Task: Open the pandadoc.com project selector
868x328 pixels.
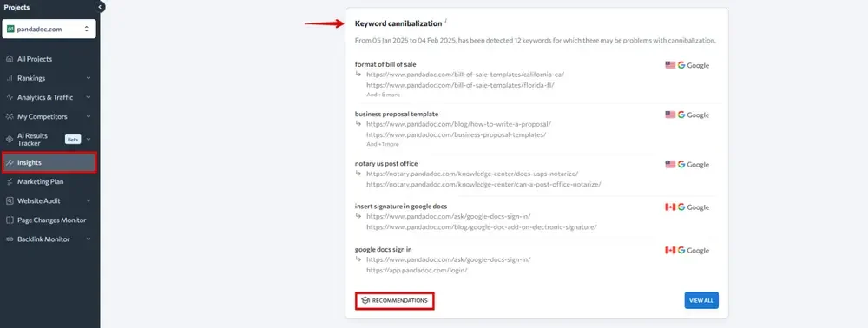Action: point(49,29)
